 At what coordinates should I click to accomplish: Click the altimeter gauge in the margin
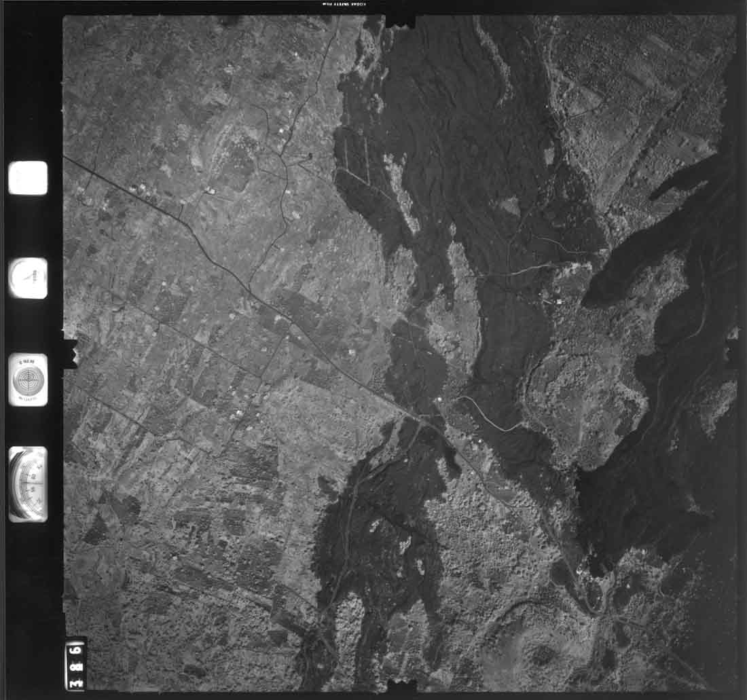[x=28, y=484]
